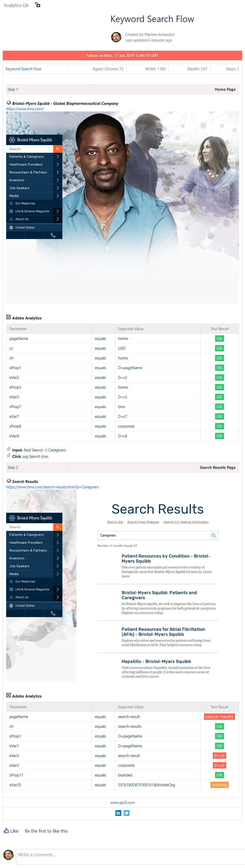Open the Twitter icon in footer
This screenshot has height=868, width=245.
point(126,813)
